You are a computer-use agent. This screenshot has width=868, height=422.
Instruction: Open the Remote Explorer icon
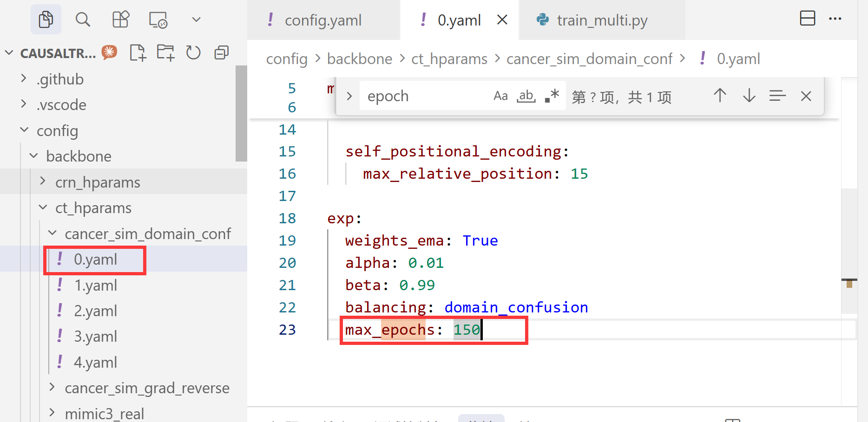[158, 20]
